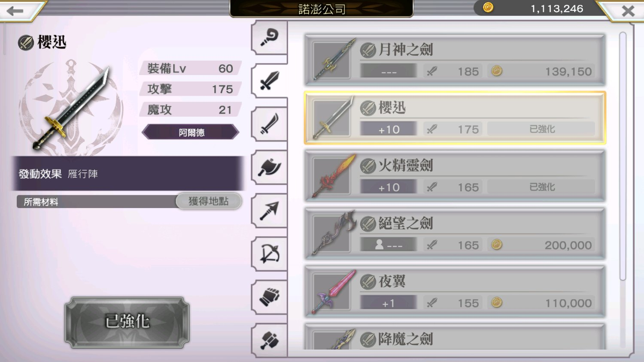Image resolution: width=644 pixels, height=362 pixels.
Task: Open the curved blade category tab
Action: pyautogui.click(x=269, y=124)
